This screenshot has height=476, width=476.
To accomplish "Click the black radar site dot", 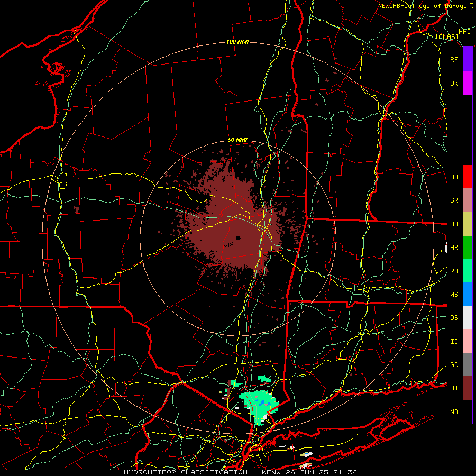I will (x=238, y=238).
